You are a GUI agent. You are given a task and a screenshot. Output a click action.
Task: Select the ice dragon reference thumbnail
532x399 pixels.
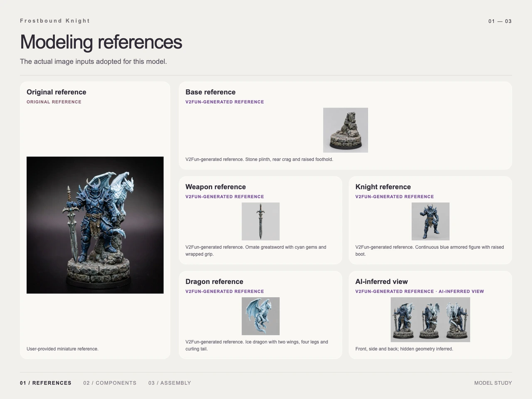[x=261, y=316]
